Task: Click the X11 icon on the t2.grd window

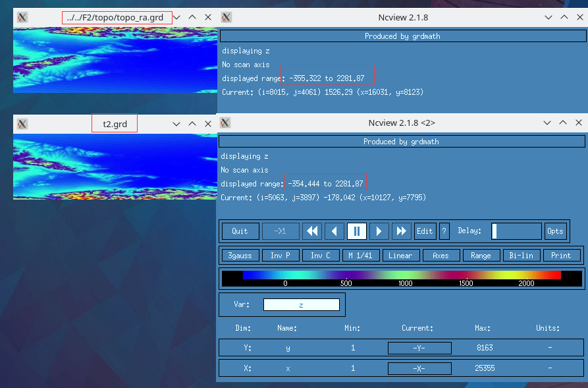Action: tap(22, 123)
